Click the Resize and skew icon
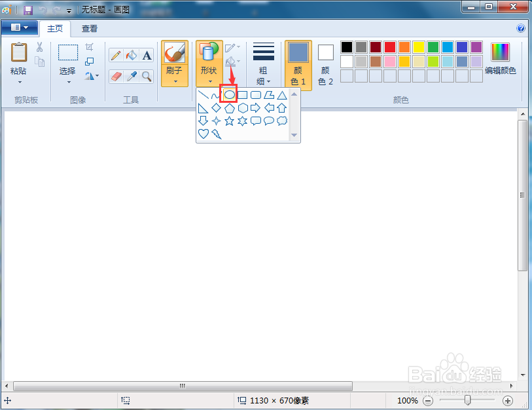The image size is (532, 410). [89, 62]
